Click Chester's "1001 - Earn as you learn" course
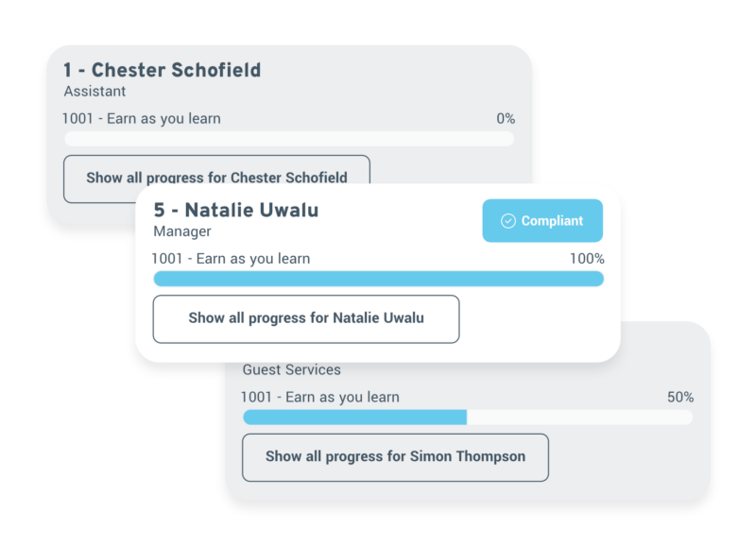The image size is (756, 546). (142, 118)
